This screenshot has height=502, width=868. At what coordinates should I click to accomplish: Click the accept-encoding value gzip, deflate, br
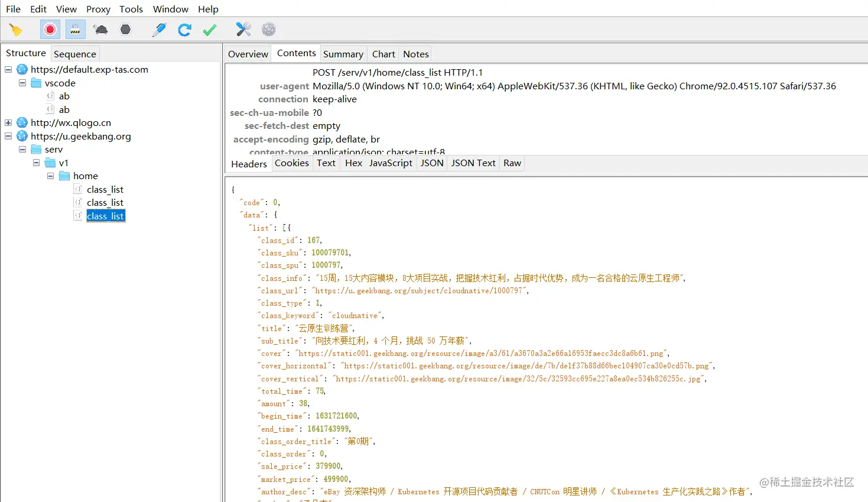coord(346,140)
